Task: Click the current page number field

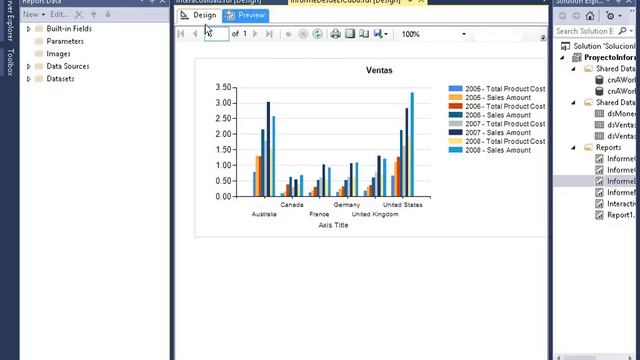Action: pos(216,34)
